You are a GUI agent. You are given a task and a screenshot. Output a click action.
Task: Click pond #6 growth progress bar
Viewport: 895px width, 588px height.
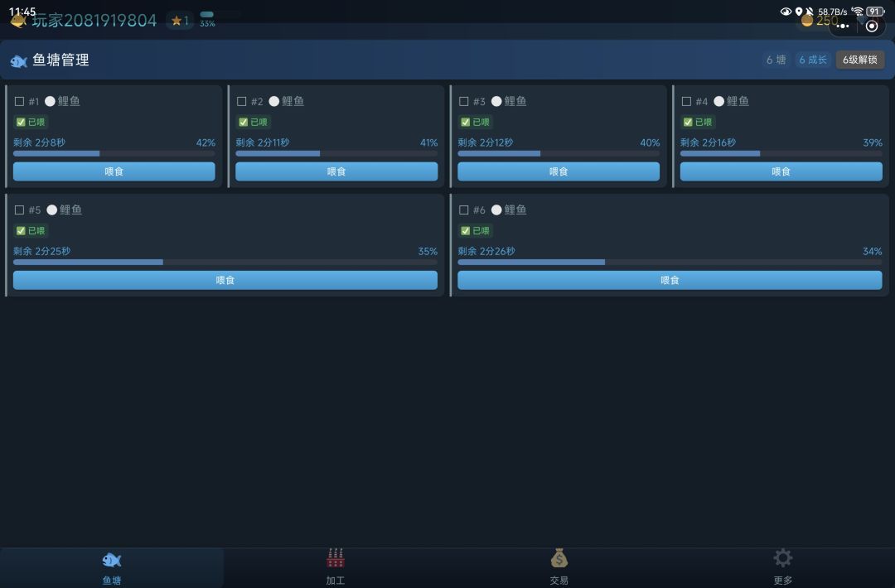coord(670,262)
